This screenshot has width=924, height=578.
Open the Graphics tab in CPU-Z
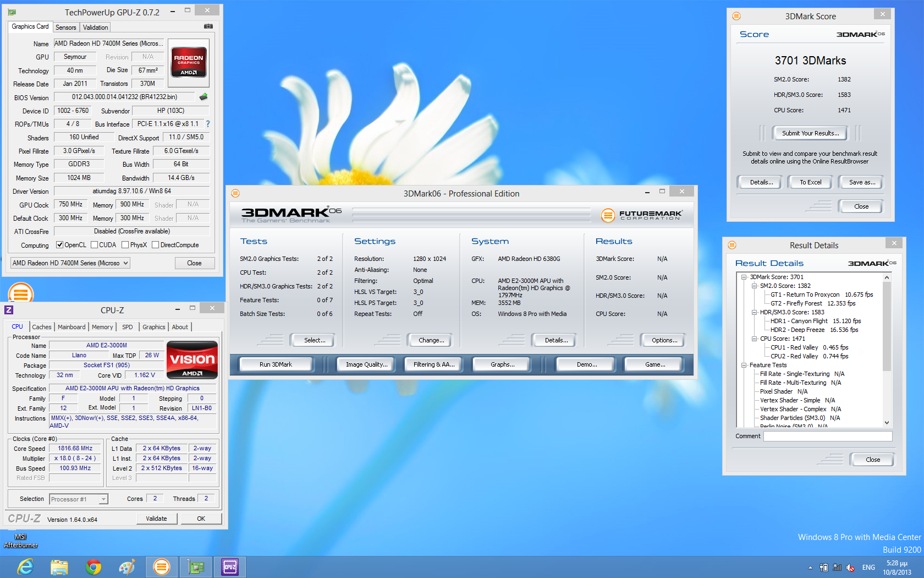[154, 327]
